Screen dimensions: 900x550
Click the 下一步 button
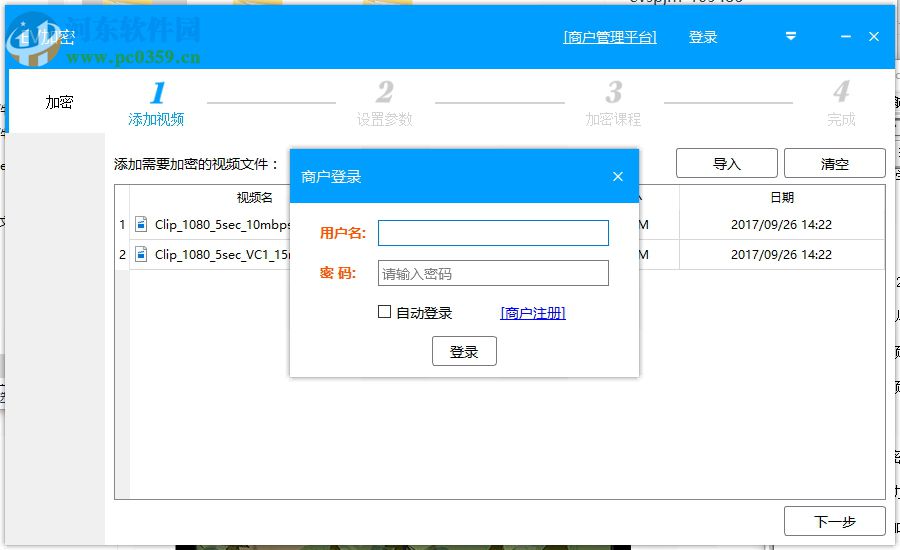(x=835, y=521)
